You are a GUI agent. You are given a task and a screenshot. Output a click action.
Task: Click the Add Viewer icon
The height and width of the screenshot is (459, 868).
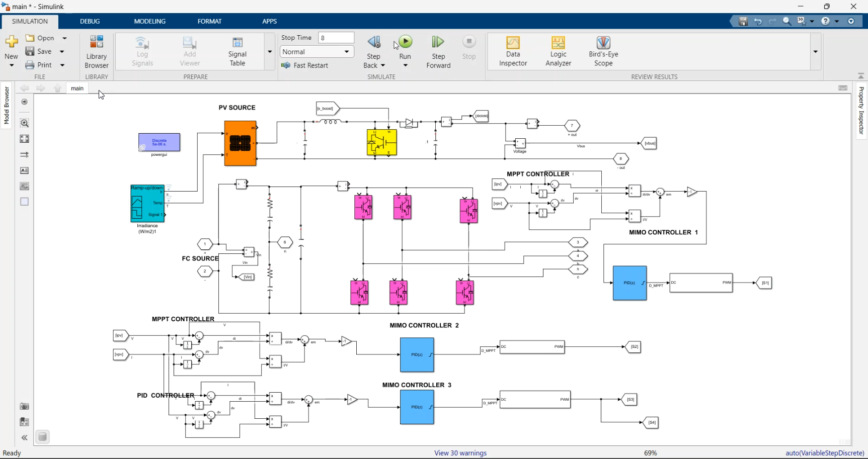point(190,51)
